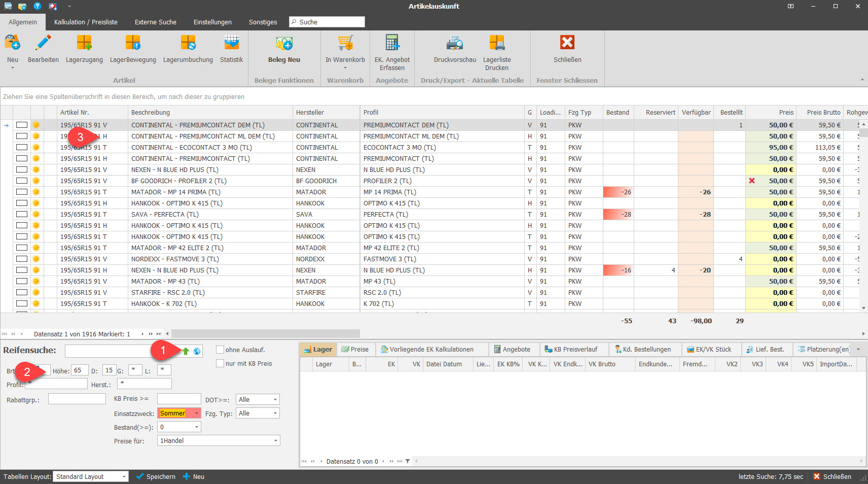Open LagerBewegung function
This screenshot has height=484, width=868.
(133, 43)
